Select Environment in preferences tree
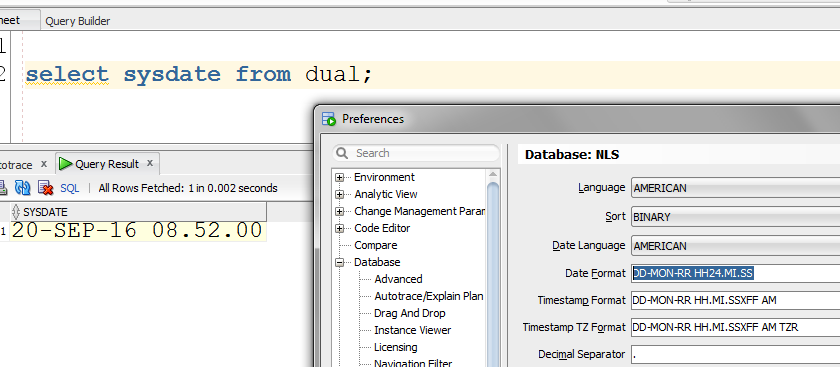Viewport: 840px width, 367px height. click(x=384, y=177)
